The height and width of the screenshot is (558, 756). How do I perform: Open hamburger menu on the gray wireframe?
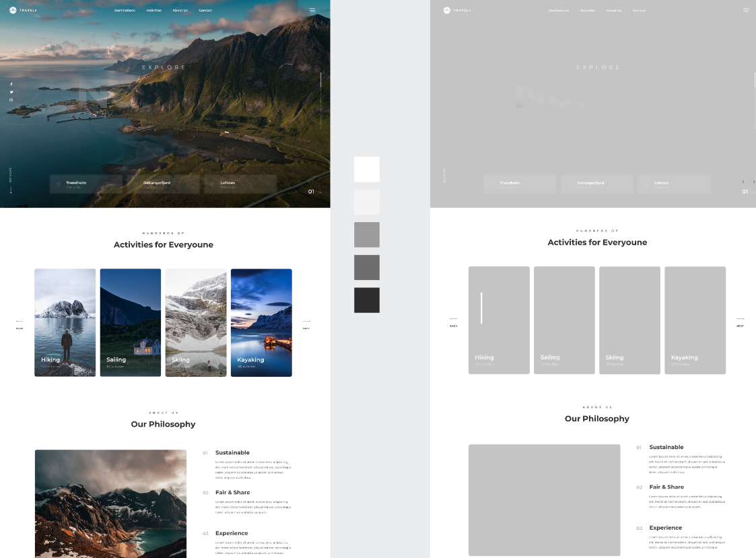746,10
